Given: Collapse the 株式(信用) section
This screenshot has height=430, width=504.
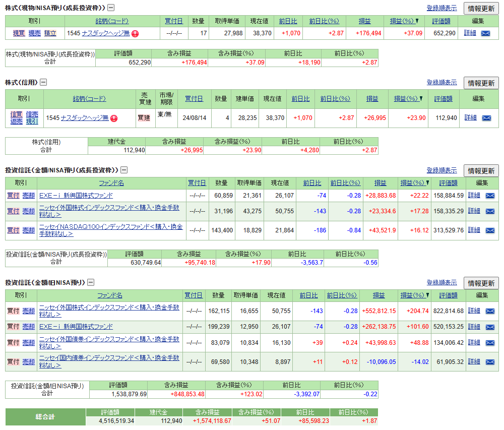Looking at the screenshot, I should [43, 81].
